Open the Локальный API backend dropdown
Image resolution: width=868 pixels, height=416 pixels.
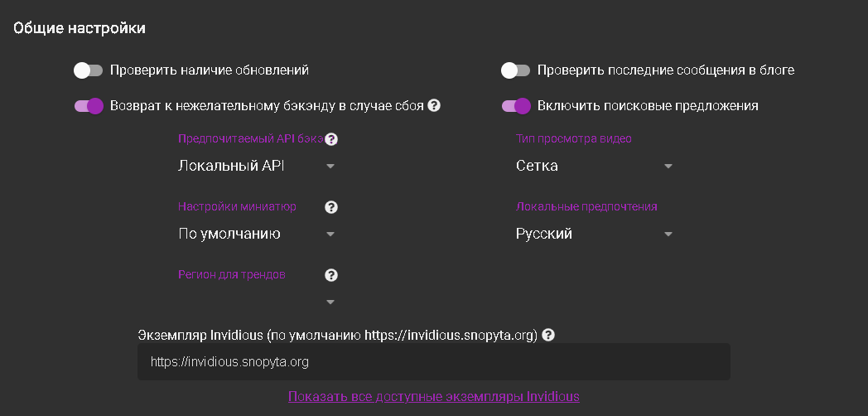coord(256,166)
